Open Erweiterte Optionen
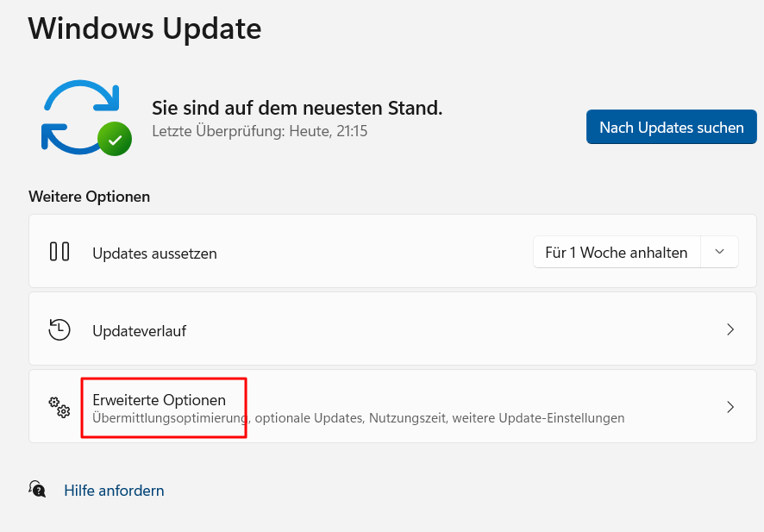764x532 pixels. tap(392, 406)
